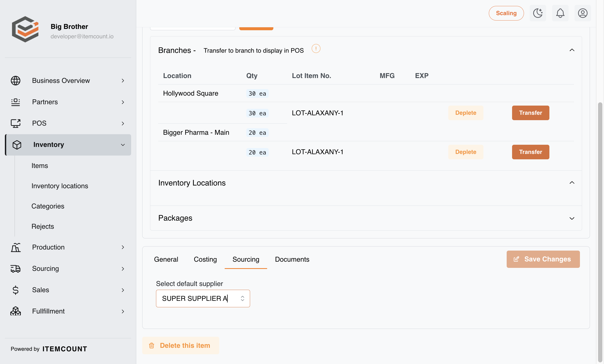Click the edit icon on Save Changes

click(x=516, y=259)
